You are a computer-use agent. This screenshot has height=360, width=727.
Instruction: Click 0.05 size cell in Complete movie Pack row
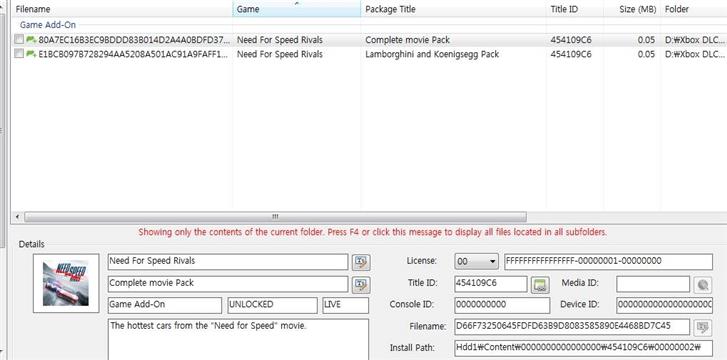tap(646, 40)
